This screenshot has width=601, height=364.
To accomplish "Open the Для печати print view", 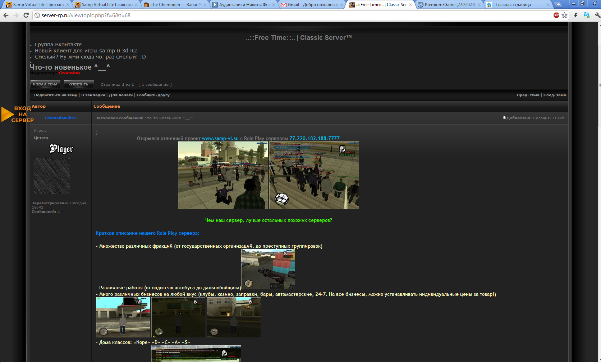I will [x=121, y=95].
